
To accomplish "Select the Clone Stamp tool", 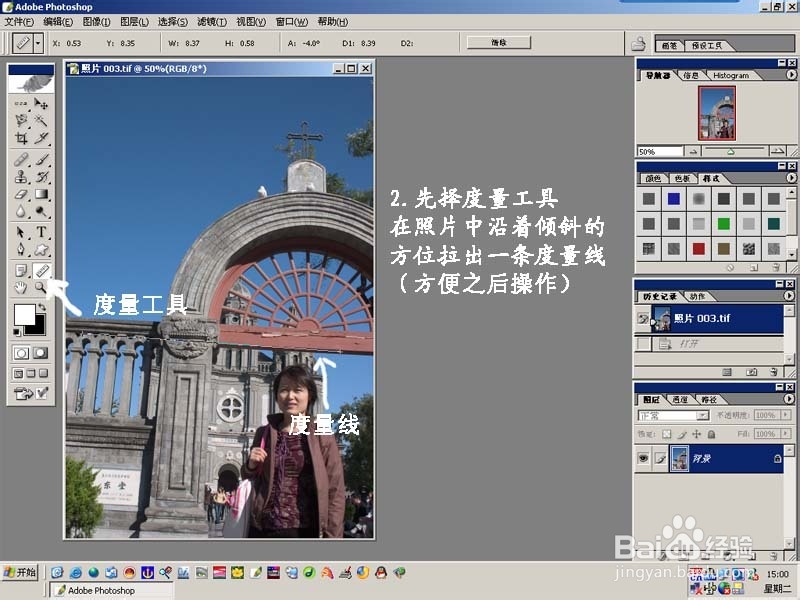I will 21,177.
